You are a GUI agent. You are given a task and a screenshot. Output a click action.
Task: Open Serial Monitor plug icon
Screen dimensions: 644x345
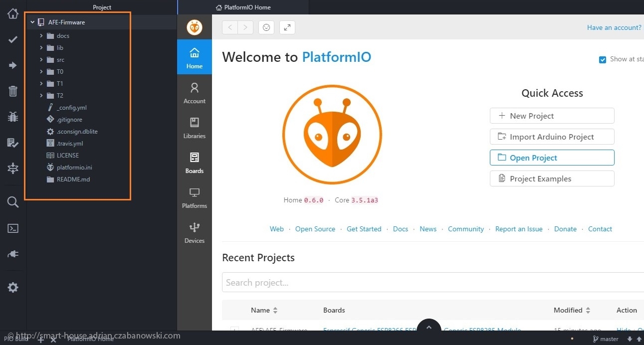13,254
